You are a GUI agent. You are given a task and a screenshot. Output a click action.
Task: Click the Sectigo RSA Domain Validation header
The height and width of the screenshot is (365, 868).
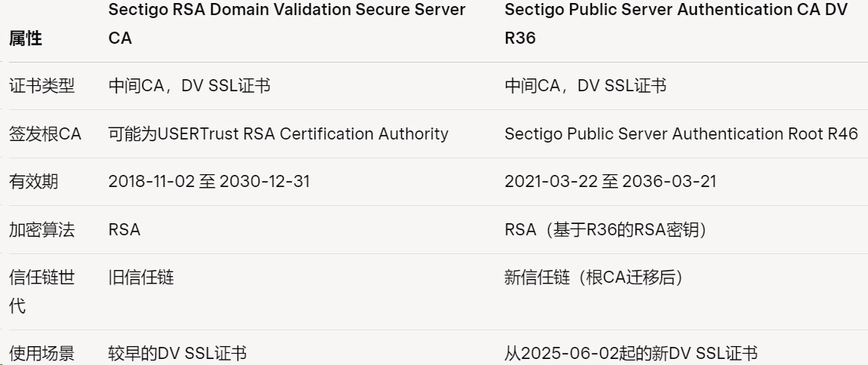pos(287,24)
